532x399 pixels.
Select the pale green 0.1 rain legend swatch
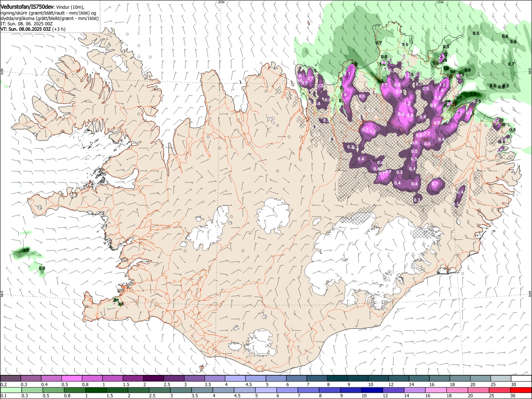11,390
